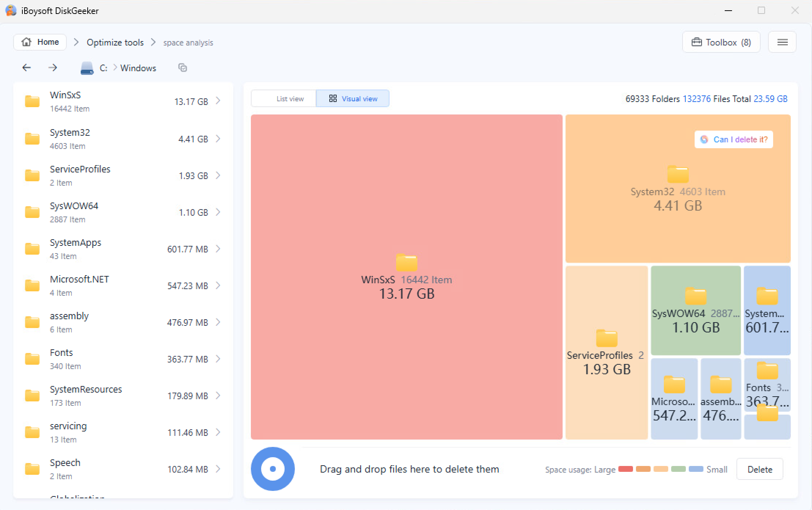The image size is (812, 510).
Task: Select the assembly block in treemap
Action: [721, 399]
